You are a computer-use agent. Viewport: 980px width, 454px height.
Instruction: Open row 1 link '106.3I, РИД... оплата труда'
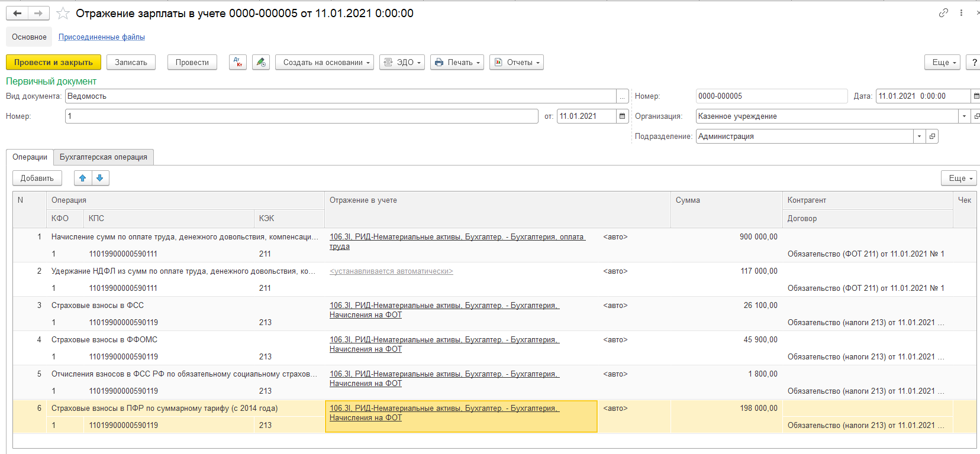457,241
